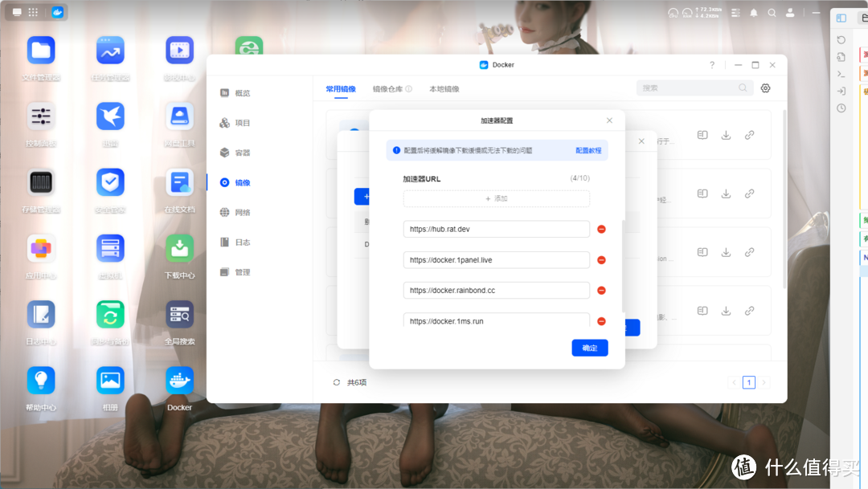Screen dimensions: 868x489
Task: Click the https://docker.1ms.run URL field
Action: pyautogui.click(x=496, y=320)
